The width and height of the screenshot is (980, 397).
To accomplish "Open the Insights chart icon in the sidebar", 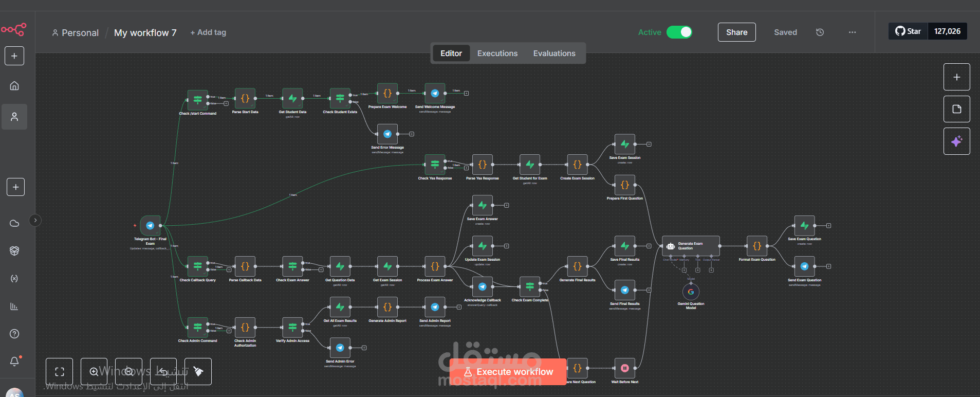I will point(14,306).
